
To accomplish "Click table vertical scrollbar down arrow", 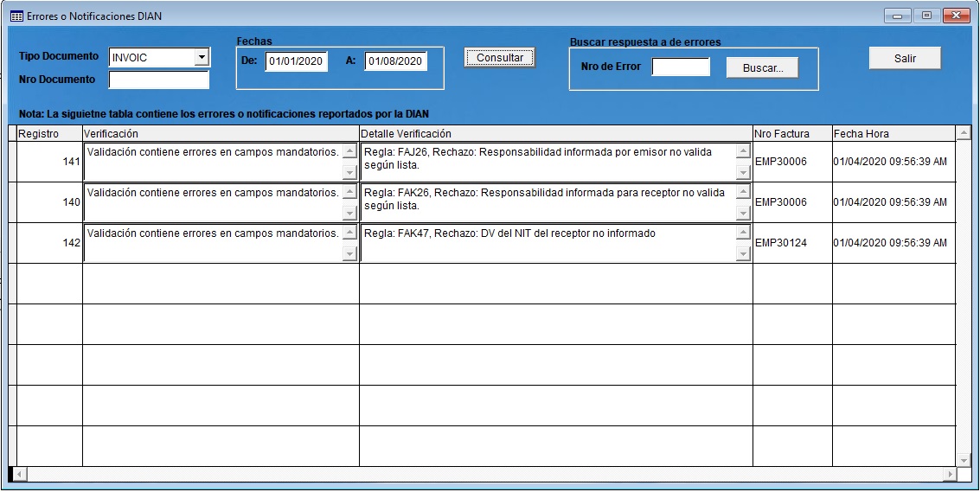I will [963, 460].
